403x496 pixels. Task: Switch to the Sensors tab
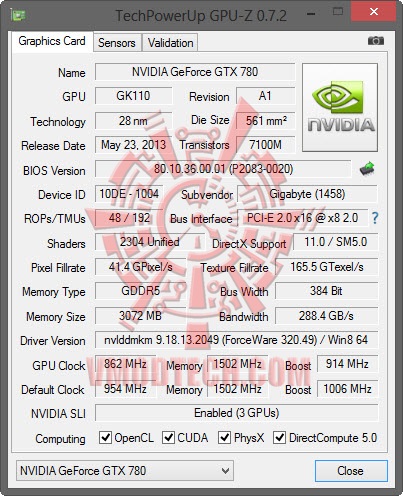pyautogui.click(x=117, y=43)
